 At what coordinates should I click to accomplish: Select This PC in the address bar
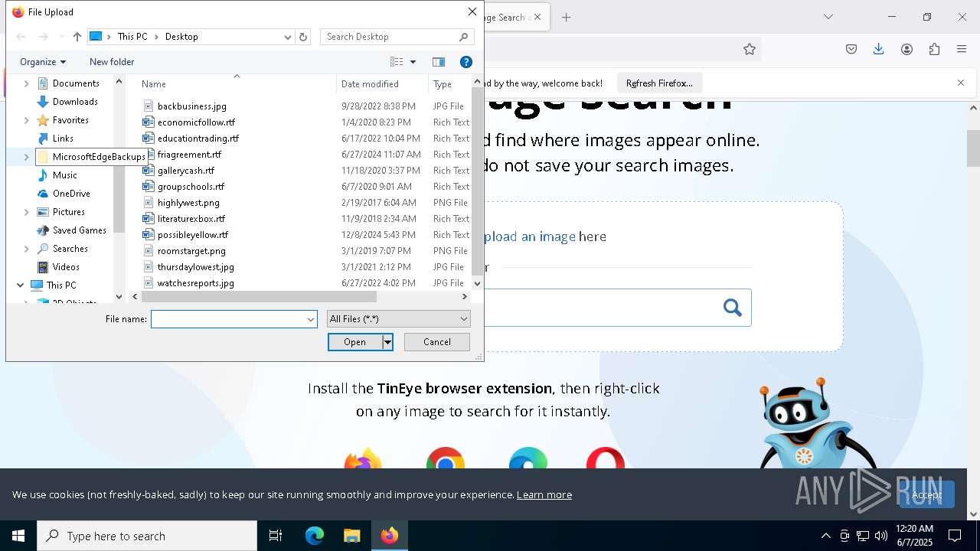pyautogui.click(x=132, y=37)
